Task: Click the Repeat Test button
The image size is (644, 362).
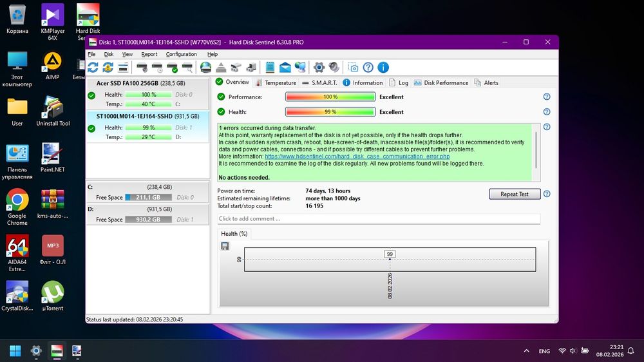Action: pyautogui.click(x=515, y=194)
